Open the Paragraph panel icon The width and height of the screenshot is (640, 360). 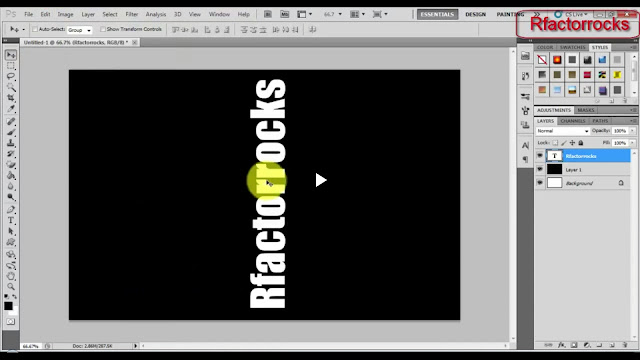(525, 159)
